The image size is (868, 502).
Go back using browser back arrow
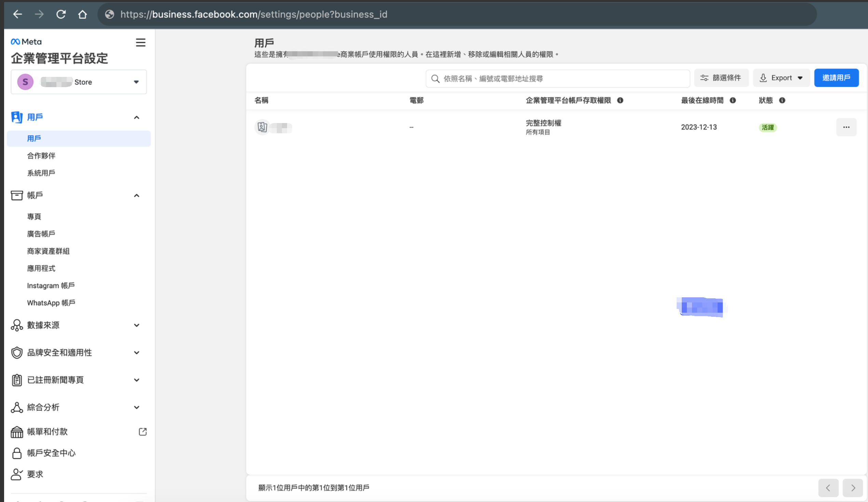tap(17, 14)
